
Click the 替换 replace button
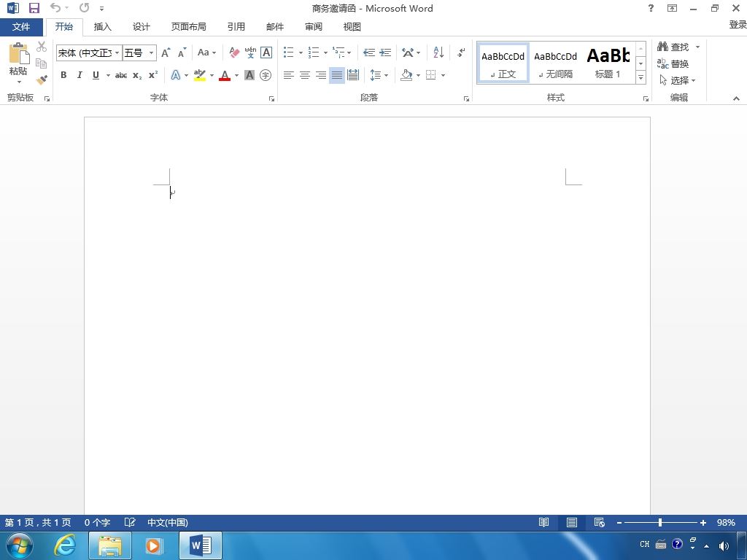tap(673, 63)
